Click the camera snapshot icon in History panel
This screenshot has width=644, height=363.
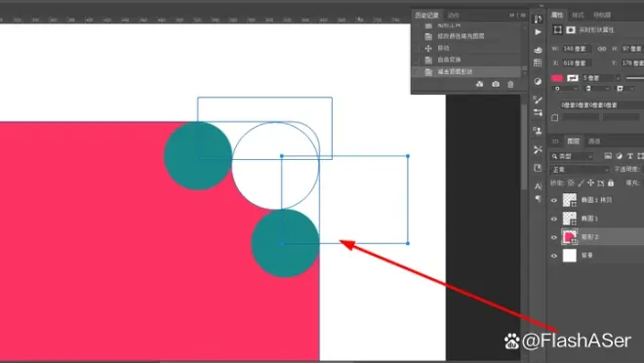(x=496, y=84)
